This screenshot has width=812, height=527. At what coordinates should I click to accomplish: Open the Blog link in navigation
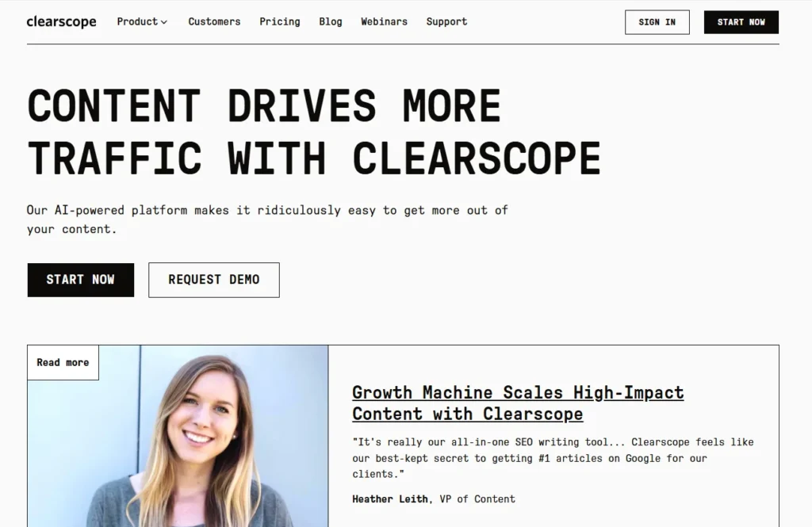coord(330,21)
